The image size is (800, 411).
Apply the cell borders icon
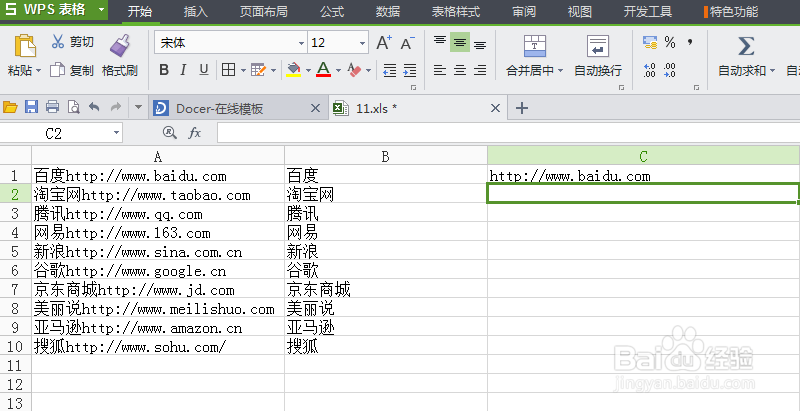(x=229, y=70)
